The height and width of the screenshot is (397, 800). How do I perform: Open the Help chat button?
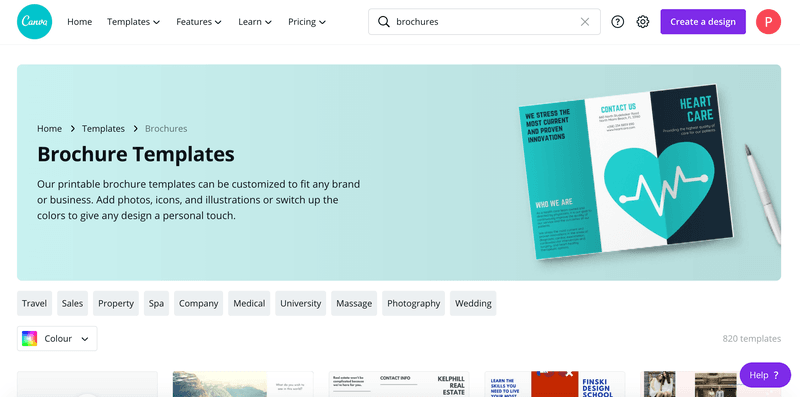coord(765,375)
